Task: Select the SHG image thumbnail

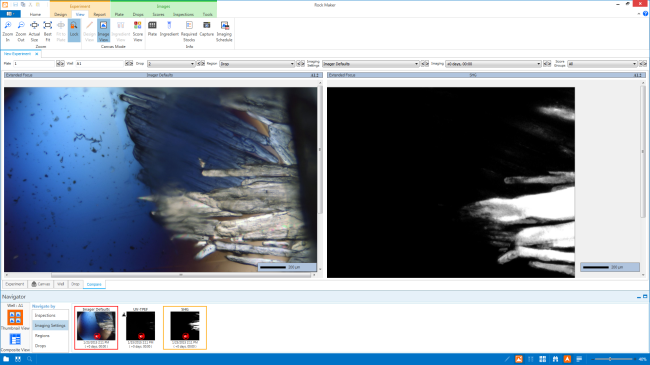Action: [185, 328]
